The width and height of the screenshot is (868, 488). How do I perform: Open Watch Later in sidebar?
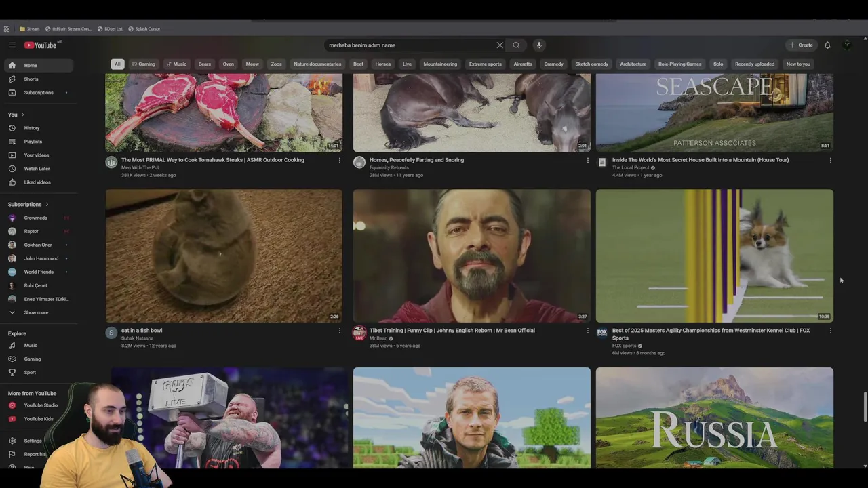(x=38, y=169)
